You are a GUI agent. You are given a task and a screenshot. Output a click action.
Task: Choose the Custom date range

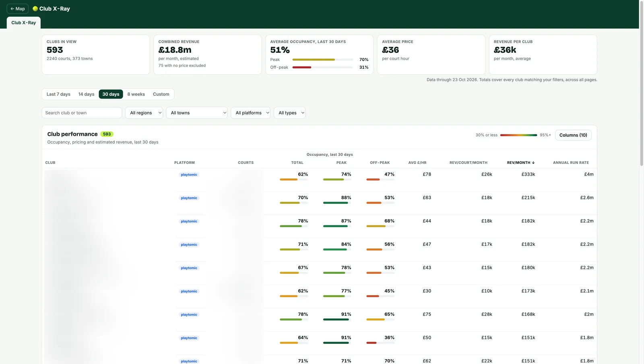pos(161,94)
